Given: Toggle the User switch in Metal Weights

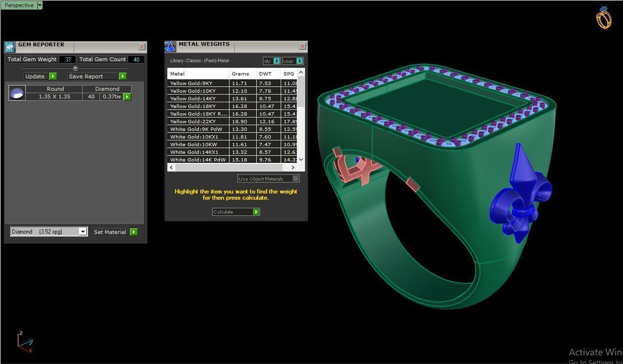Looking at the screenshot, I should [x=293, y=61].
